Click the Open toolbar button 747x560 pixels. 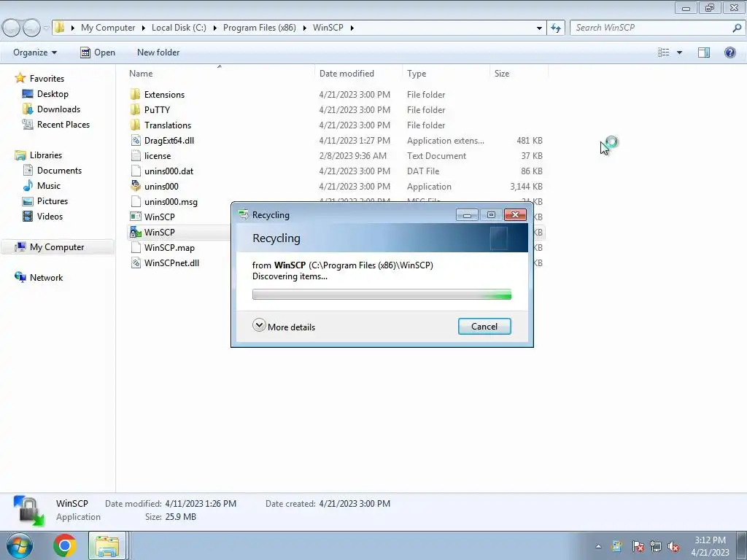(x=98, y=52)
